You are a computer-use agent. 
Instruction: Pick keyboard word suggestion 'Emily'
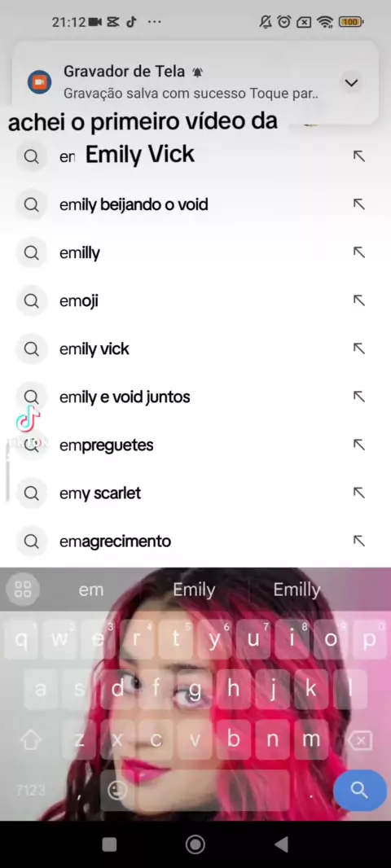click(x=194, y=590)
